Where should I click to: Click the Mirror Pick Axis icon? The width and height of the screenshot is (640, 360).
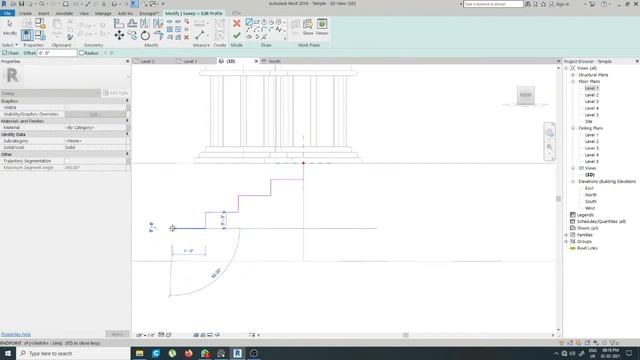145,23
